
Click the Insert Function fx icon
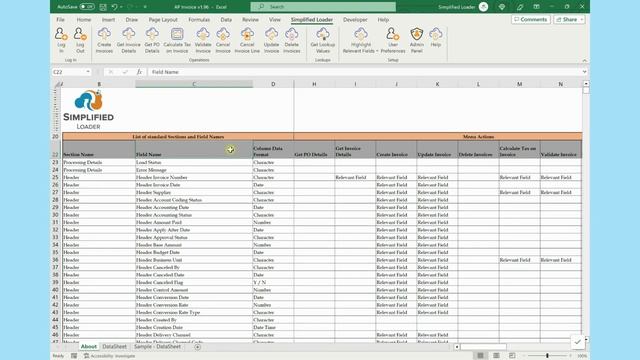139,72
